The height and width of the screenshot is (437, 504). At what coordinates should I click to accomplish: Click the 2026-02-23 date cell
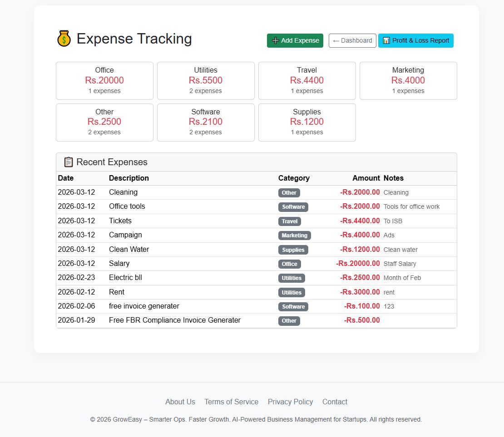click(x=76, y=278)
